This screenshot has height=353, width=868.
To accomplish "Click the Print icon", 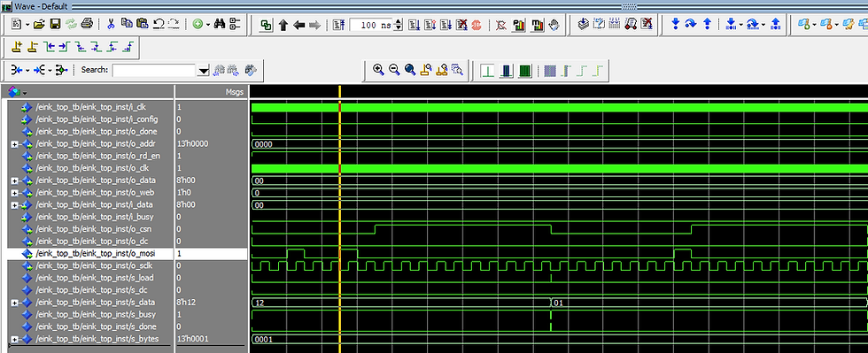I will tap(87, 25).
